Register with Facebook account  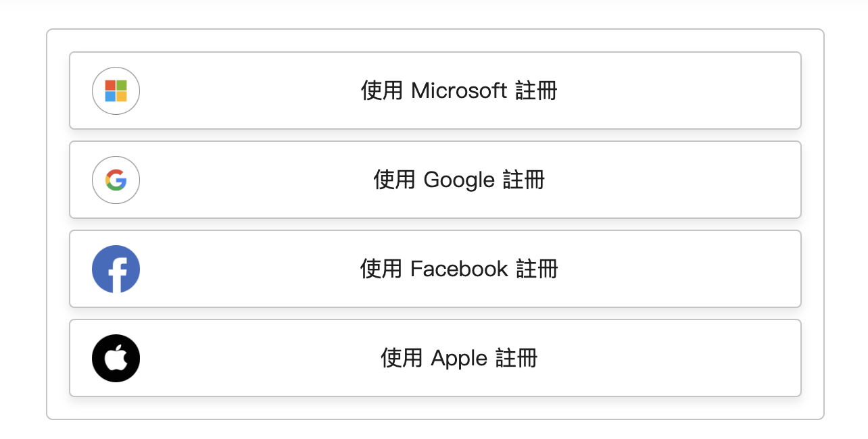click(x=458, y=269)
